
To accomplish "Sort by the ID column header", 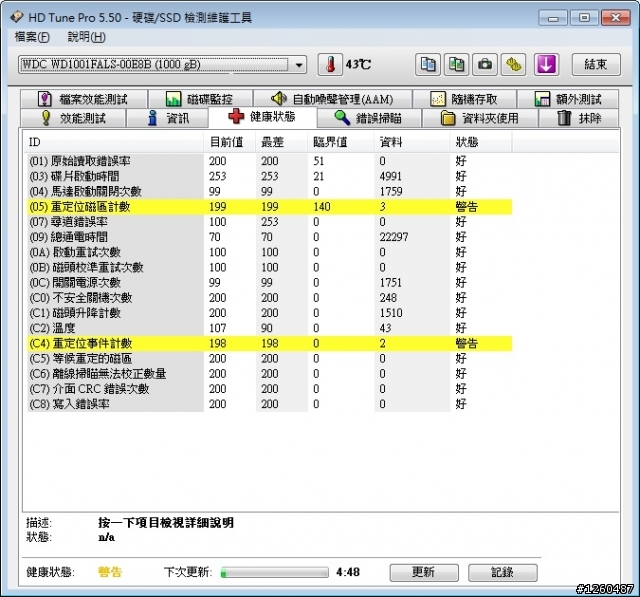I will coord(114,142).
